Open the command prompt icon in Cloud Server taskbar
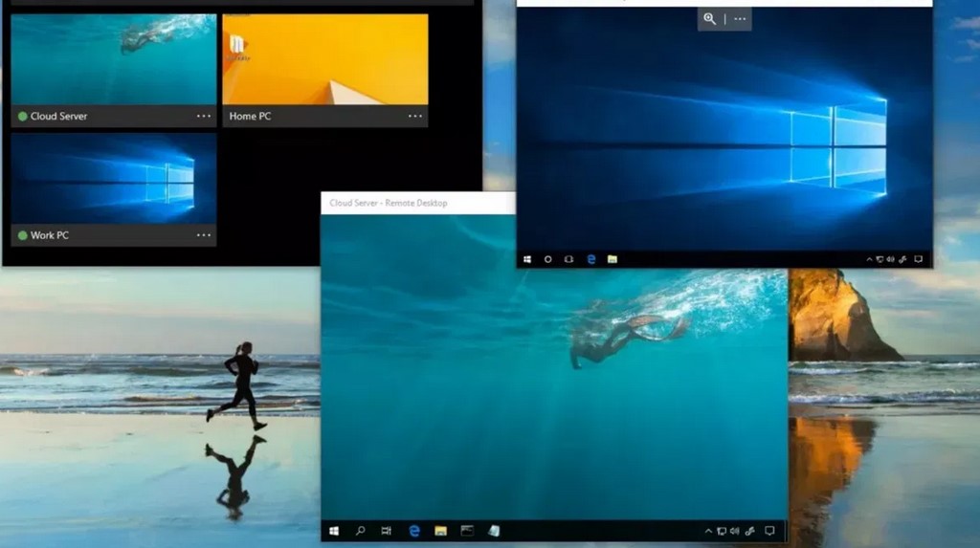 click(x=467, y=531)
